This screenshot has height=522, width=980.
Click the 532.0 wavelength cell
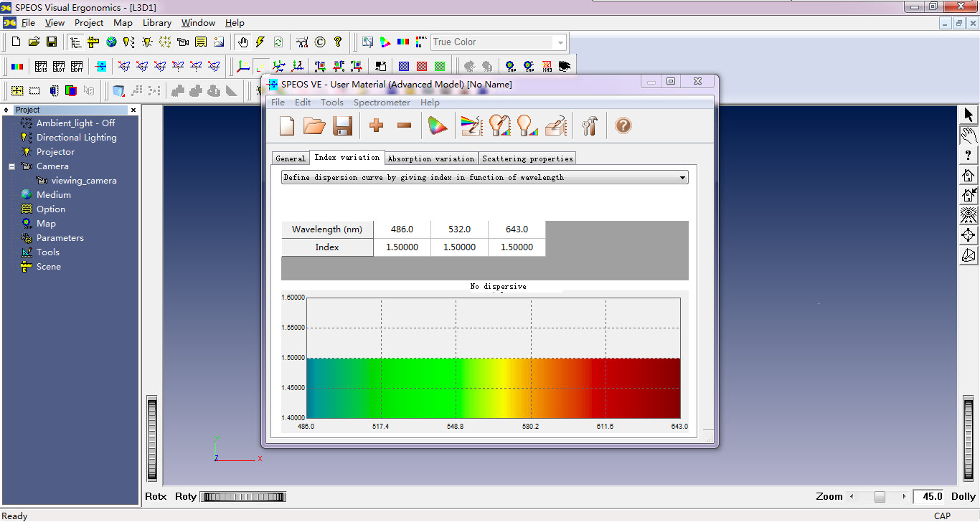point(459,229)
